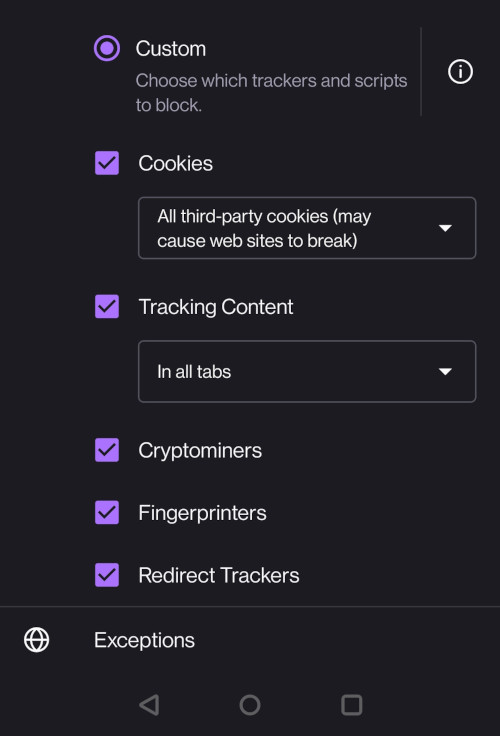This screenshot has width=500, height=736.
Task: Click the Choose which trackers description text
Action: [x=271, y=93]
